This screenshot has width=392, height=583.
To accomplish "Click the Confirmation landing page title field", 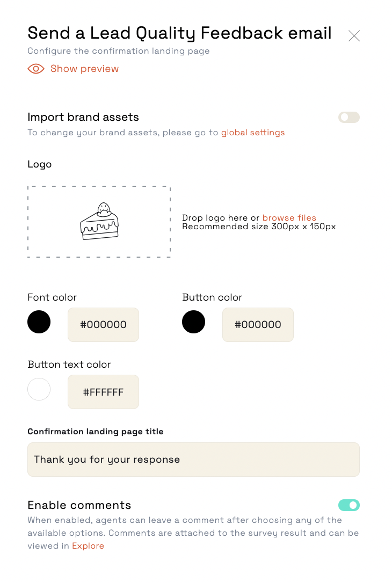I will pyautogui.click(x=193, y=460).
